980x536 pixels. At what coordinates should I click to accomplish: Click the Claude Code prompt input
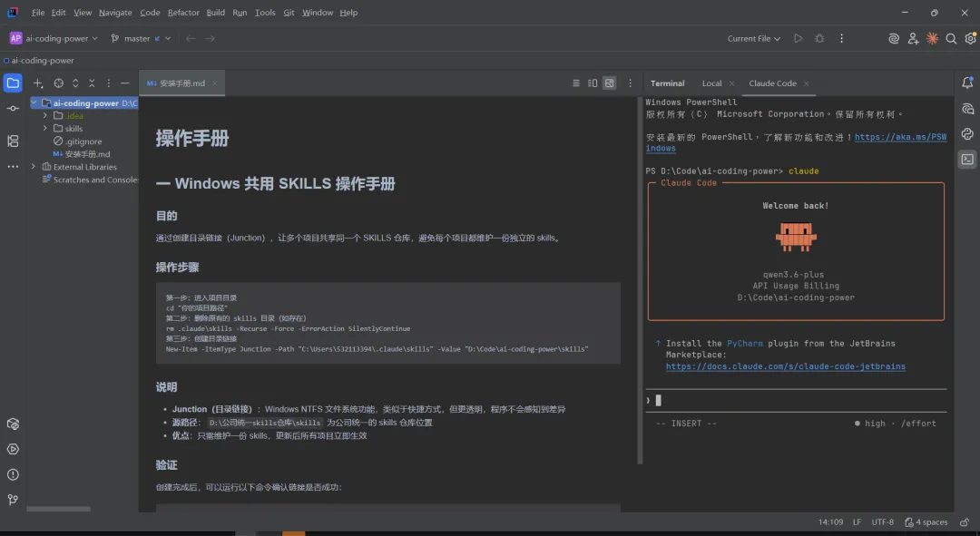click(x=797, y=401)
